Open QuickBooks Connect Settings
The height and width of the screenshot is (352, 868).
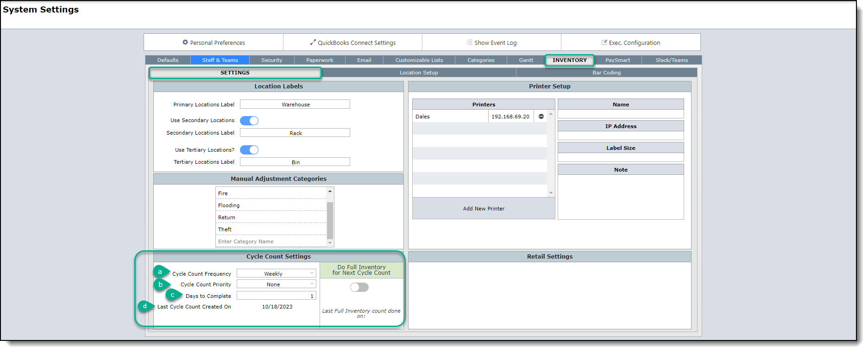pyautogui.click(x=352, y=42)
